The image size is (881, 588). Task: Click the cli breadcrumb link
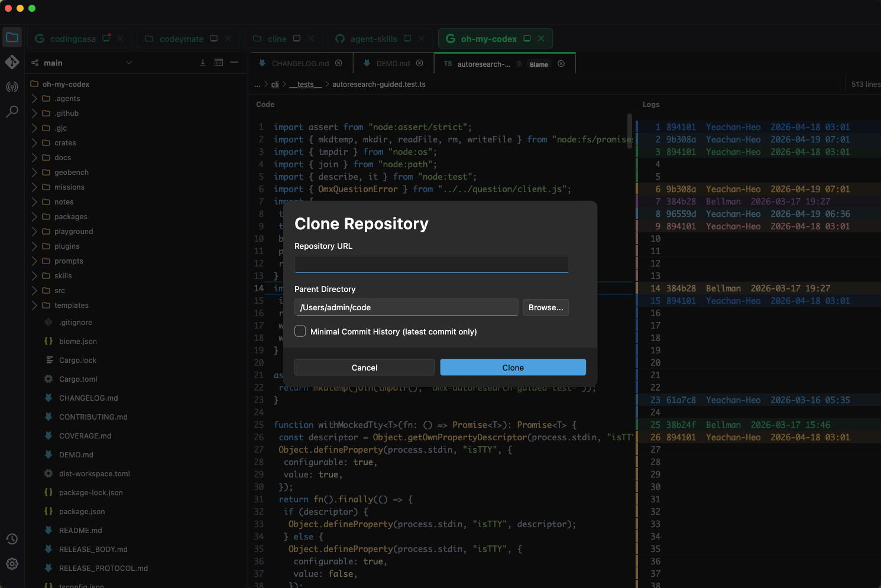pyautogui.click(x=275, y=85)
